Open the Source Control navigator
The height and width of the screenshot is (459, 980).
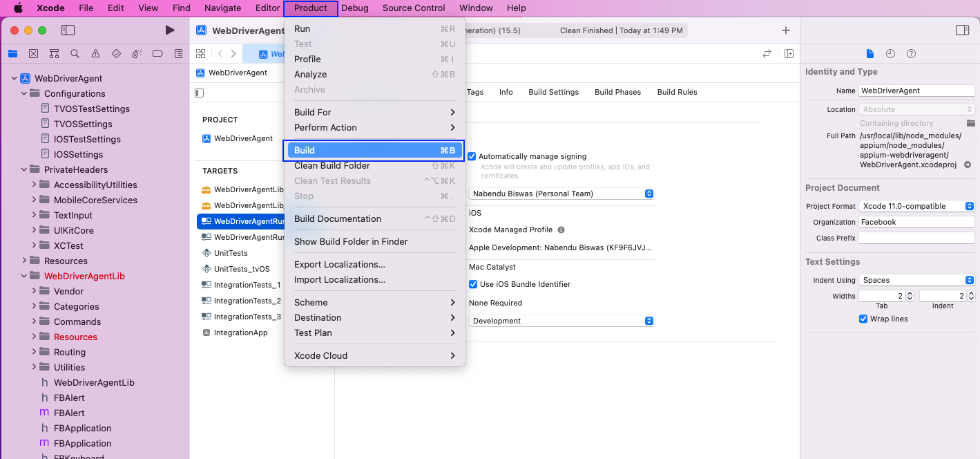[33, 54]
